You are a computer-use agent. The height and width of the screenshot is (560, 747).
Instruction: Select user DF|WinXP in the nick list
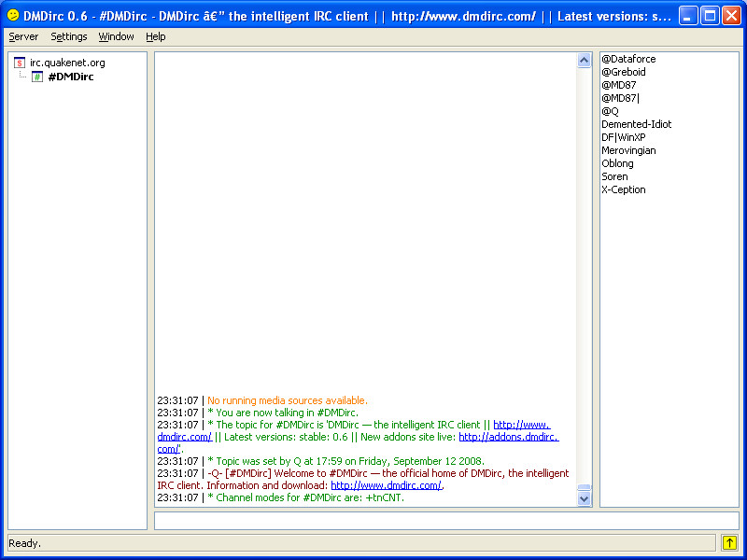tap(623, 137)
